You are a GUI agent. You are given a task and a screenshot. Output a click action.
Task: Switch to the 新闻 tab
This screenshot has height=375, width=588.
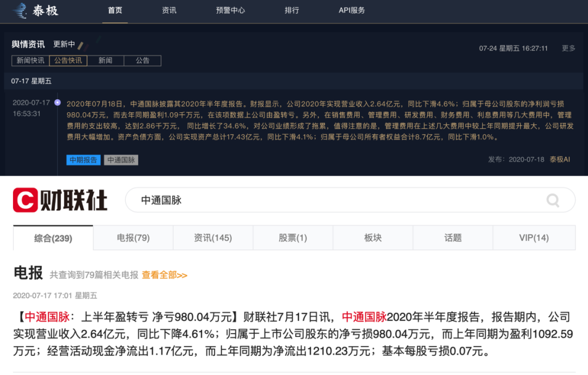coord(106,61)
